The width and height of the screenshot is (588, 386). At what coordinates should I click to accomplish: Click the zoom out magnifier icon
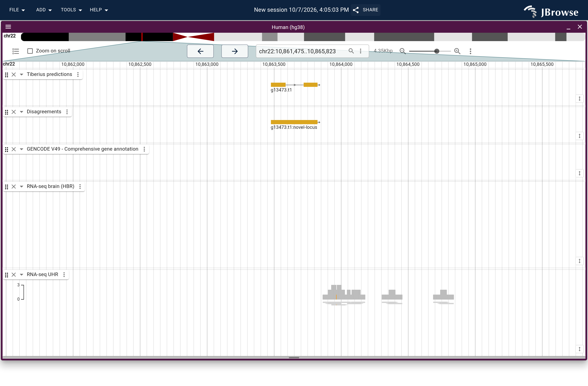[403, 51]
